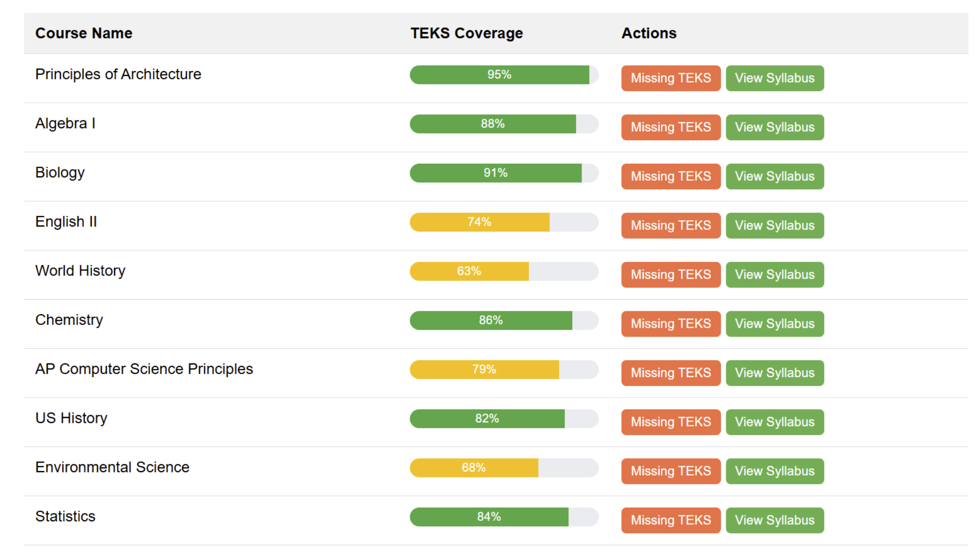Select the Biology course name
The image size is (980, 552).
(x=59, y=172)
